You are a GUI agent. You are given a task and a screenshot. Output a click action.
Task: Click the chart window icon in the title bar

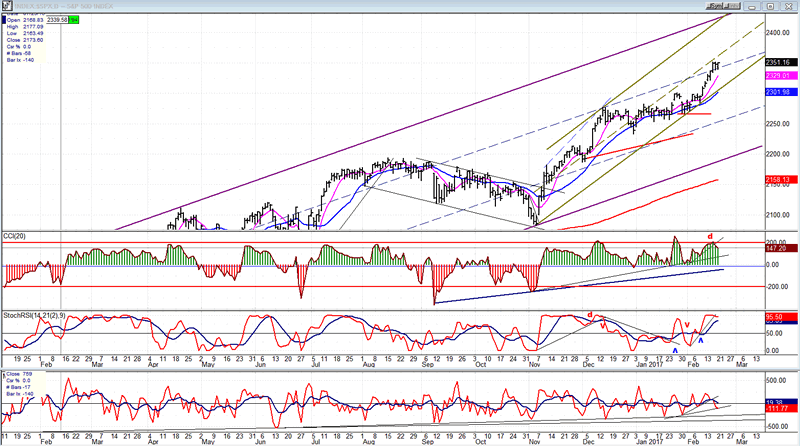pyautogui.click(x=6, y=5)
